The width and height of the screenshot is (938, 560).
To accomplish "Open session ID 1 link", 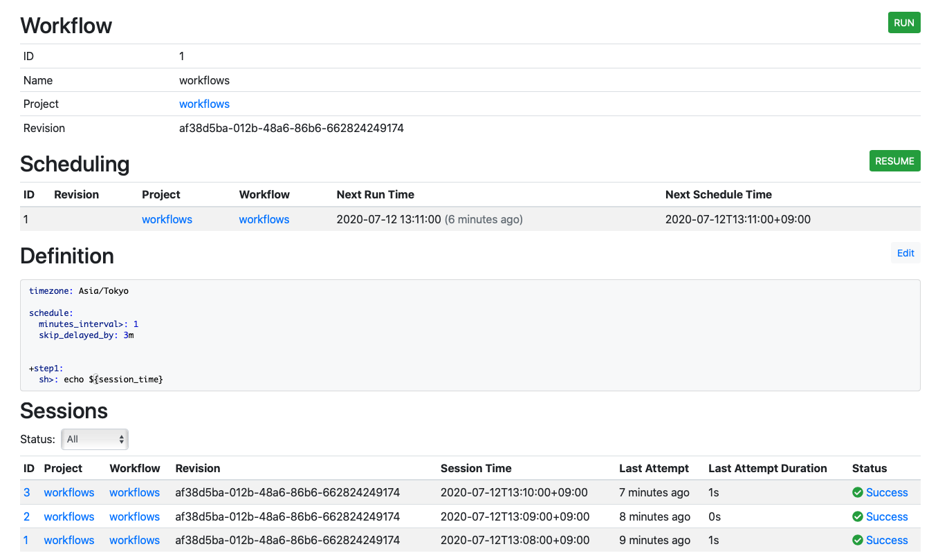I will coord(26,540).
